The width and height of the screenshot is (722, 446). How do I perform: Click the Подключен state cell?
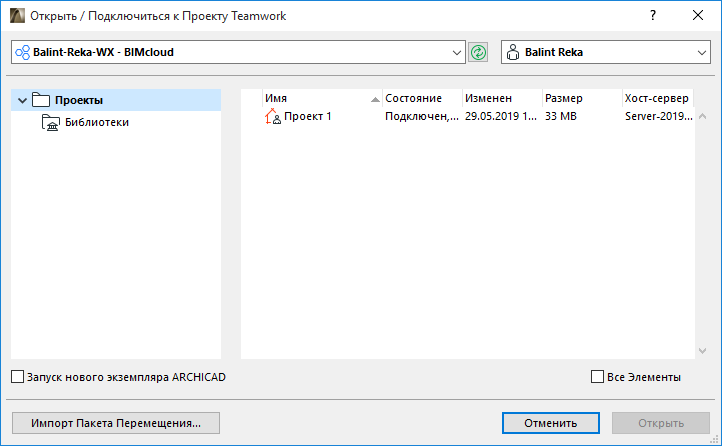pyautogui.click(x=422, y=116)
